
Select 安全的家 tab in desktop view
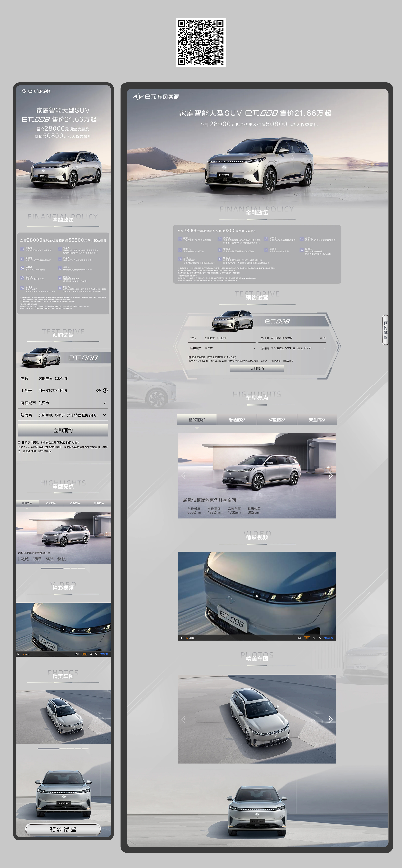coord(317,420)
